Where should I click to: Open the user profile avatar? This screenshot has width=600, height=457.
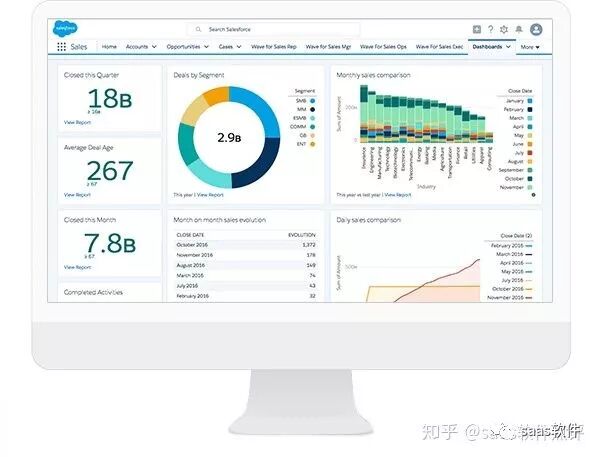pos(536,29)
